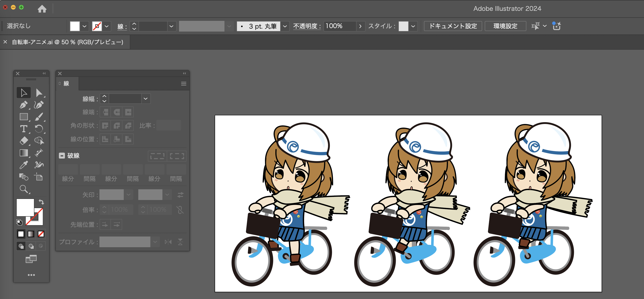The image size is (644, 299).
Task: Swap fill and stroke colors
Action: [41, 202]
